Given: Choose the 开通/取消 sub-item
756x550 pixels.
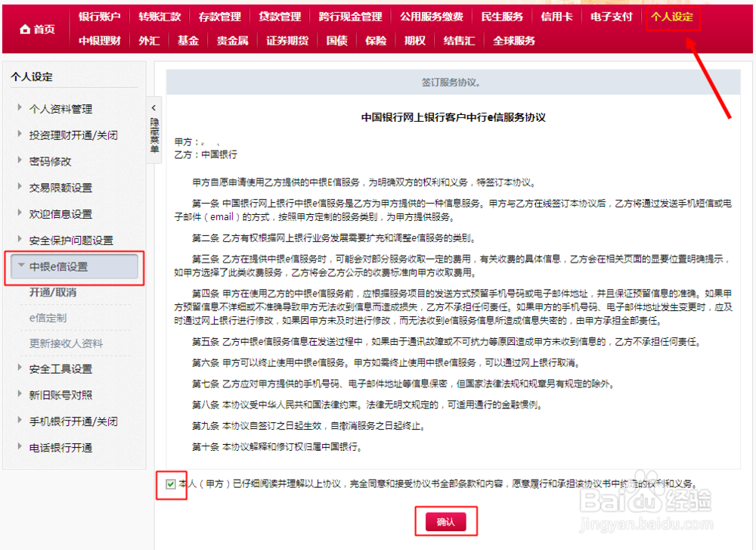Looking at the screenshot, I should [53, 292].
